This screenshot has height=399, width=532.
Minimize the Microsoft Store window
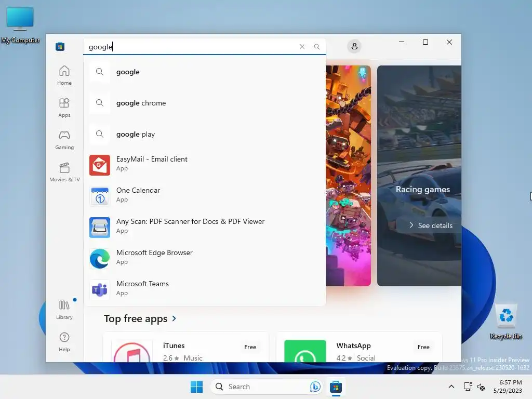402,42
